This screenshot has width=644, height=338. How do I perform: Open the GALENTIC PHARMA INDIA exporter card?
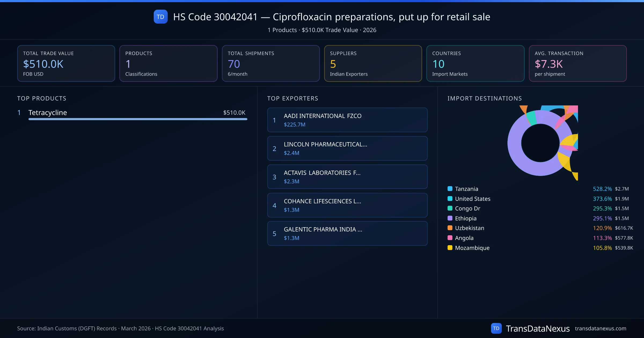tap(347, 233)
